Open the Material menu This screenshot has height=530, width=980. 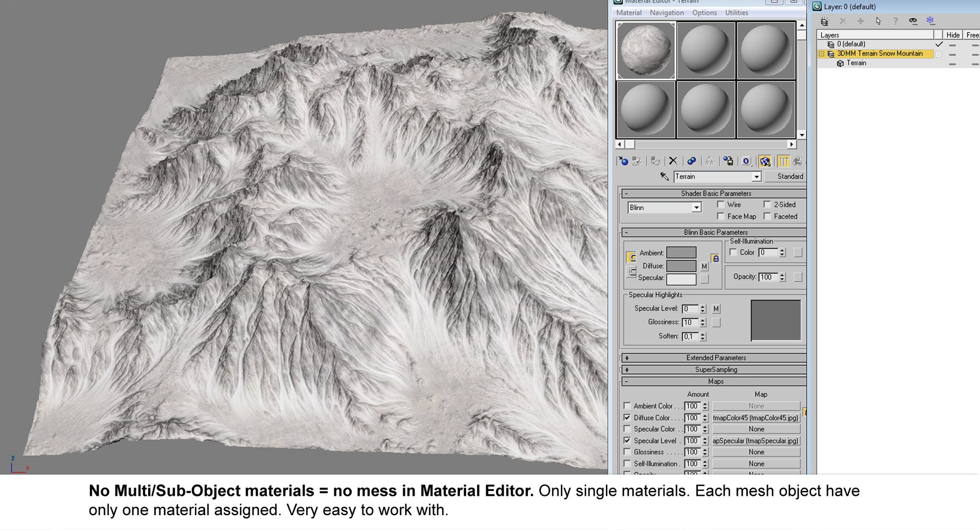tap(629, 13)
